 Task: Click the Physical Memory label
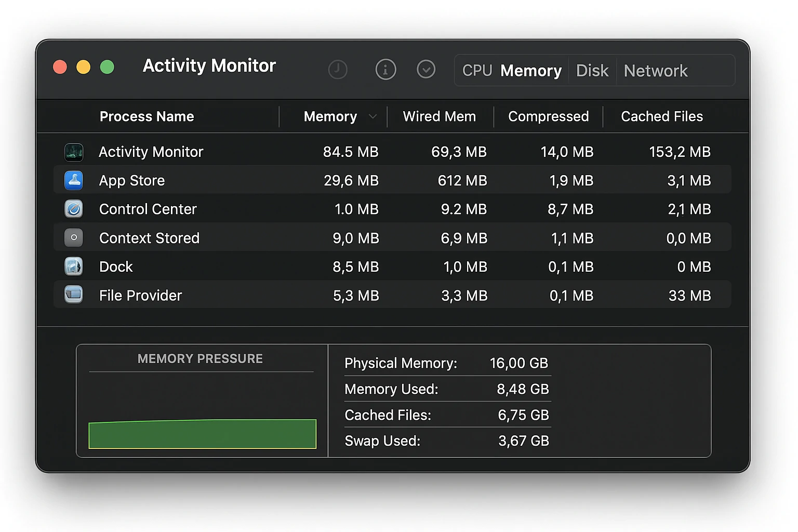pyautogui.click(x=401, y=363)
